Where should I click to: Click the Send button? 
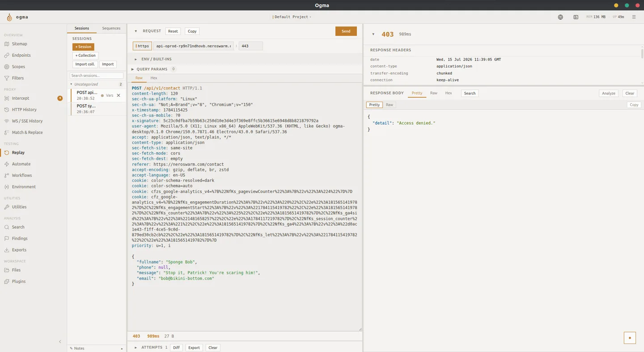[346, 31]
